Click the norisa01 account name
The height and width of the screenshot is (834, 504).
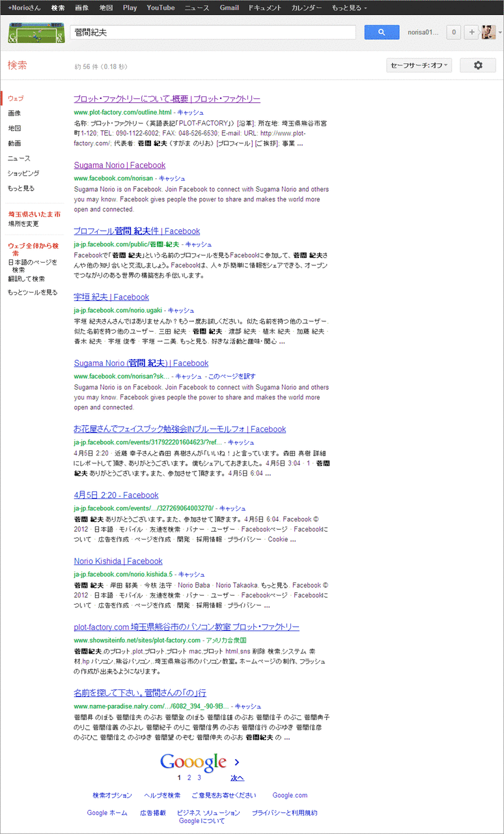pos(423,32)
